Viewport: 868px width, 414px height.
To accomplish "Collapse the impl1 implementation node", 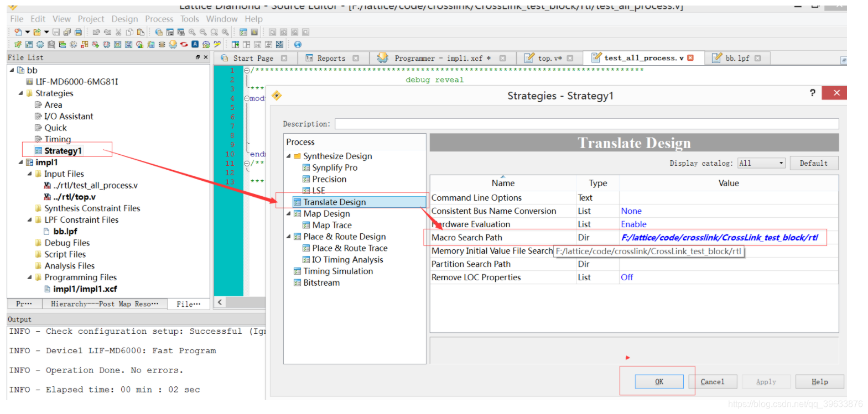I will (21, 163).
